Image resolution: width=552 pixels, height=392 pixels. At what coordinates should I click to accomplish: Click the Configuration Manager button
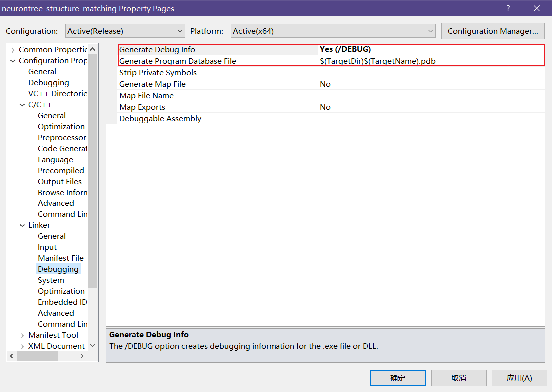[x=493, y=31]
